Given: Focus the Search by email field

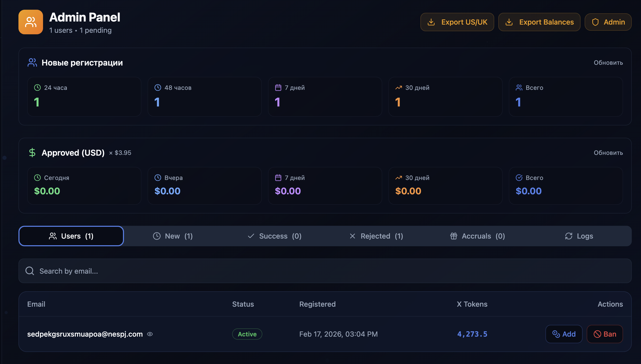Looking at the screenshot, I should click(x=325, y=271).
